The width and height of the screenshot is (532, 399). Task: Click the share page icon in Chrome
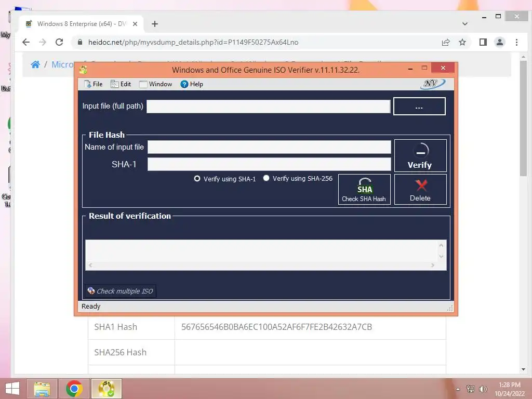point(445,42)
